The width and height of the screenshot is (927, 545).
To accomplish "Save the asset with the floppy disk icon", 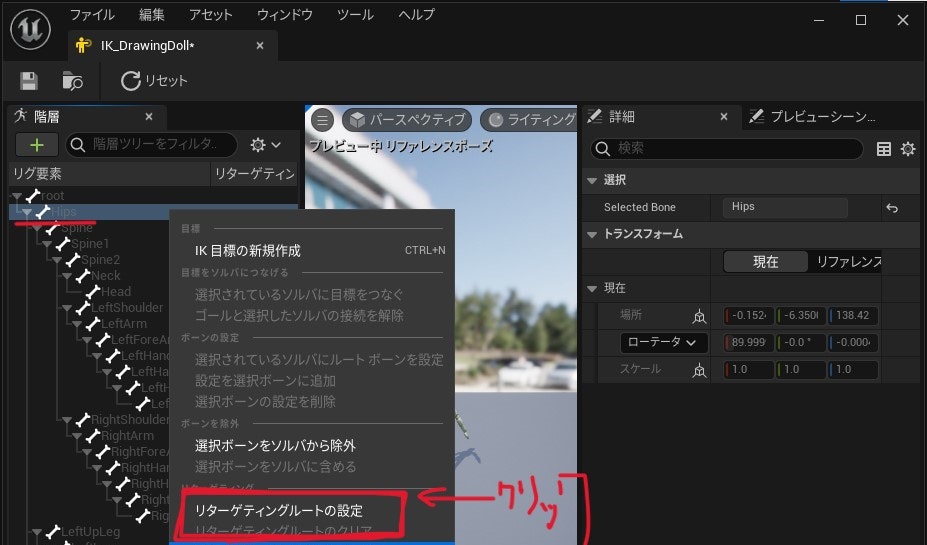I will click(x=28, y=81).
